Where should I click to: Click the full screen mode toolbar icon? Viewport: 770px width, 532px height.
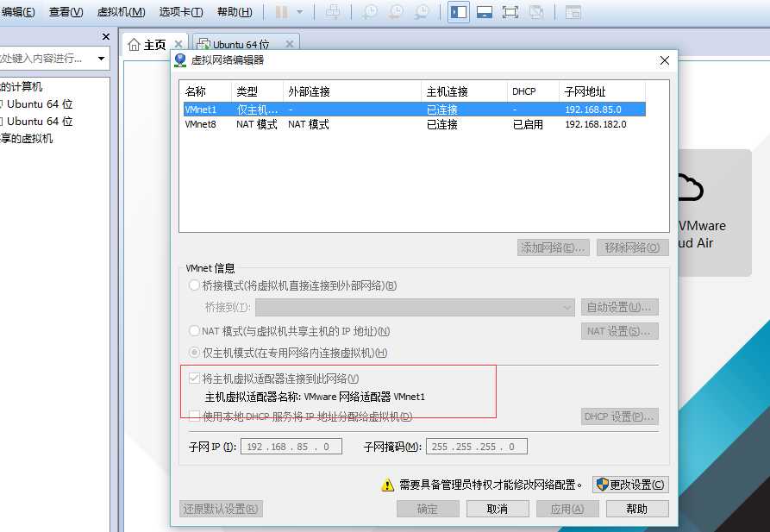(510, 12)
